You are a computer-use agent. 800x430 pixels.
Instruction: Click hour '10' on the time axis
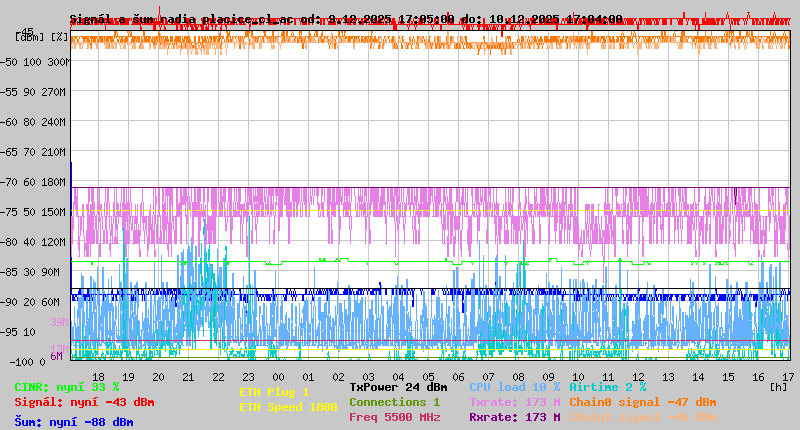pos(579,377)
